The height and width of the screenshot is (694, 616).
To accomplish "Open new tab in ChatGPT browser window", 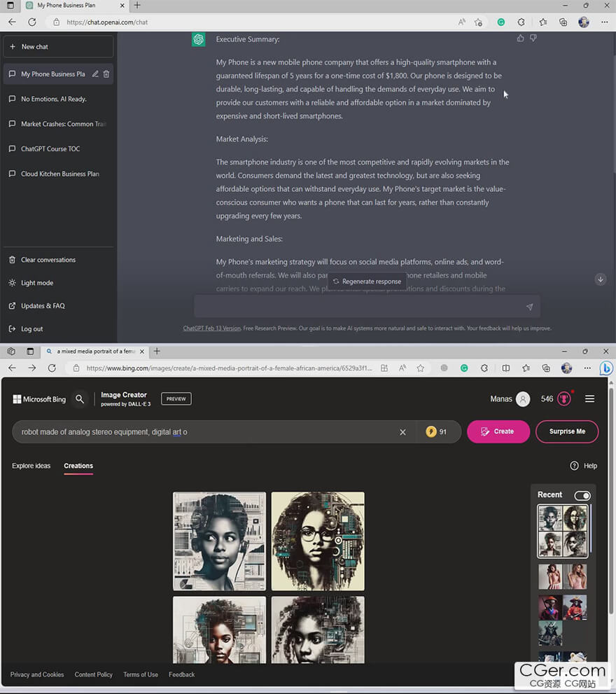I will pyautogui.click(x=137, y=6).
